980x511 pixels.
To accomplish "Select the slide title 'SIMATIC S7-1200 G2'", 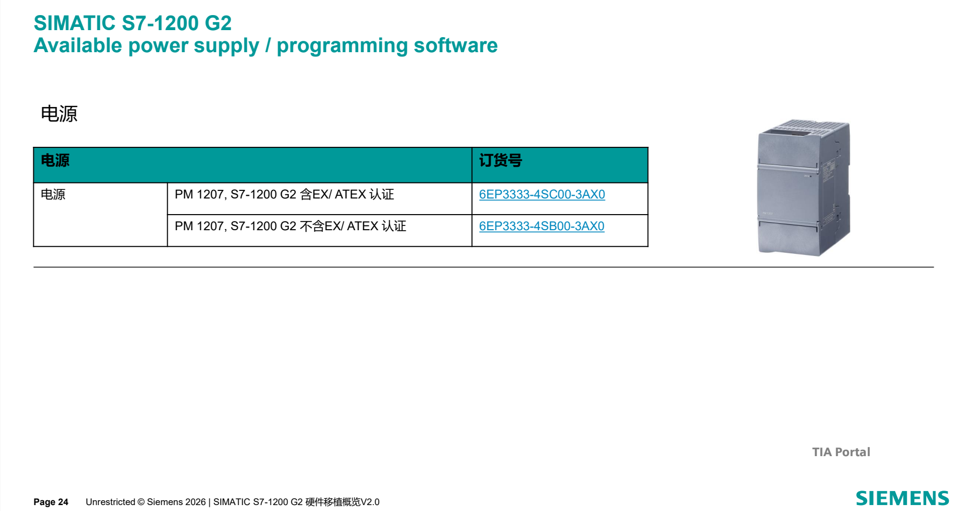I will tap(132, 23).
